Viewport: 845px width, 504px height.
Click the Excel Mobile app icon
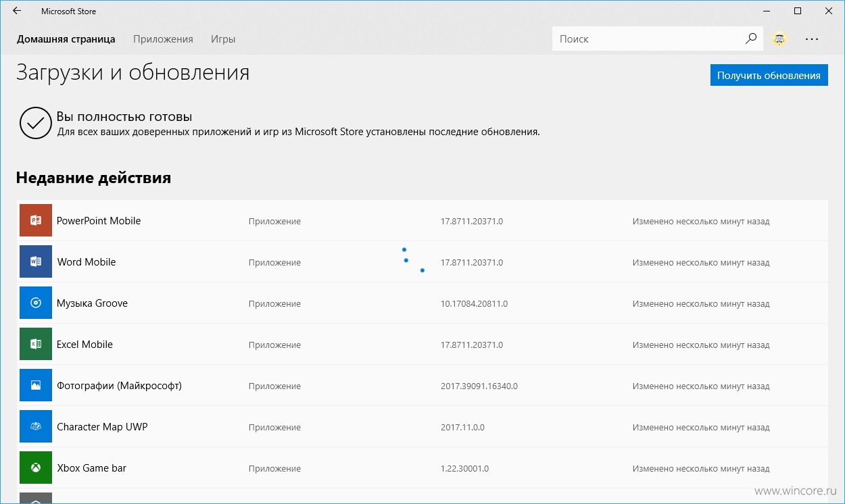[36, 344]
